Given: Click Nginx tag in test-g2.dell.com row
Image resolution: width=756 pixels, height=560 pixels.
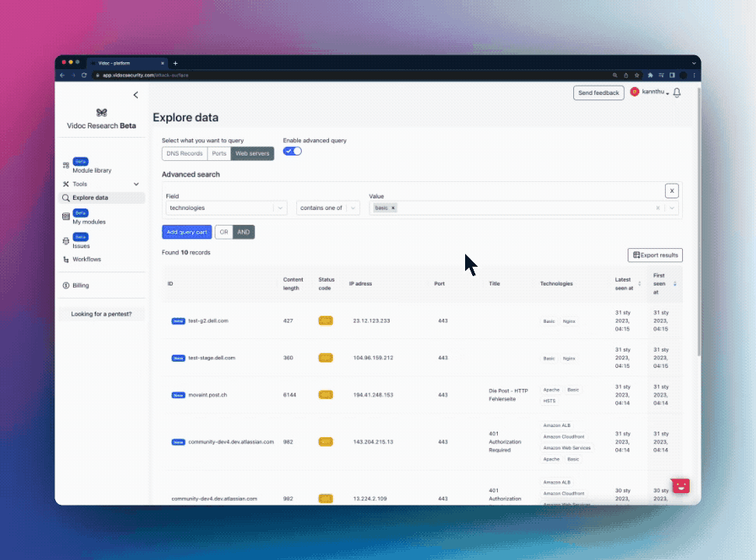Looking at the screenshot, I should point(569,321).
